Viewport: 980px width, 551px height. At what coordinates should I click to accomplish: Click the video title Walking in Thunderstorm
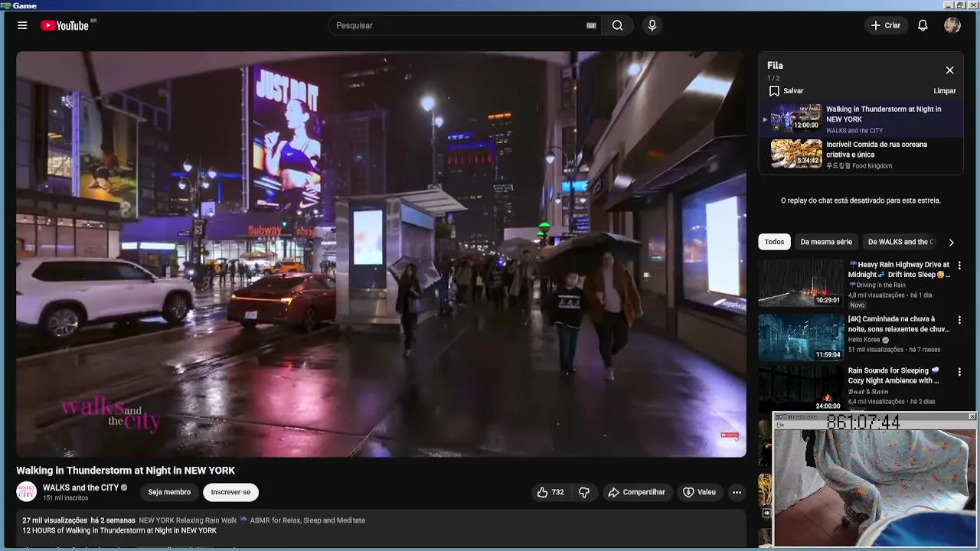[x=126, y=471]
